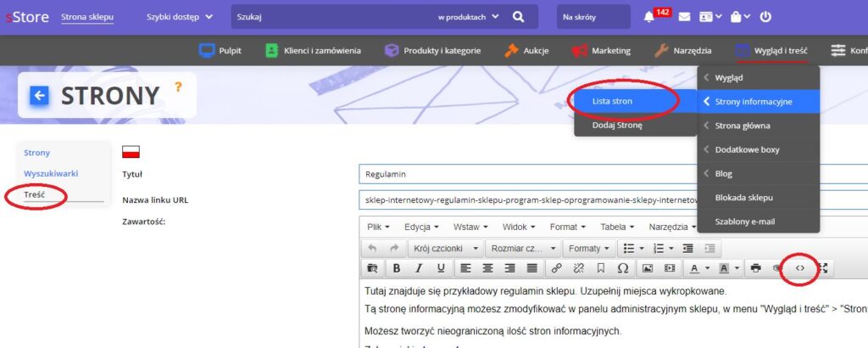Open the Wstaw editor menu
The image size is (868, 348).
(472, 227)
